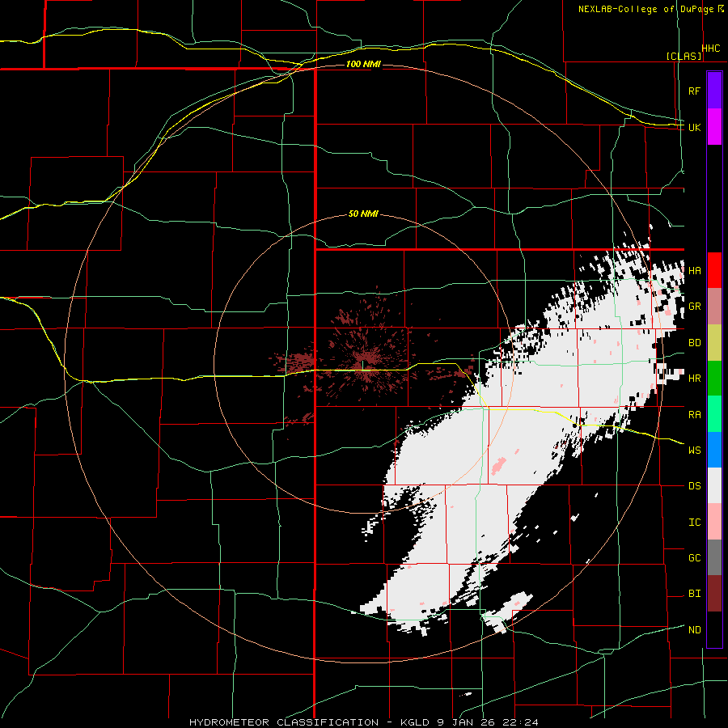Click the purple RF legend color swatch
Image resolution: width=728 pixels, height=728 pixels.
click(x=714, y=91)
